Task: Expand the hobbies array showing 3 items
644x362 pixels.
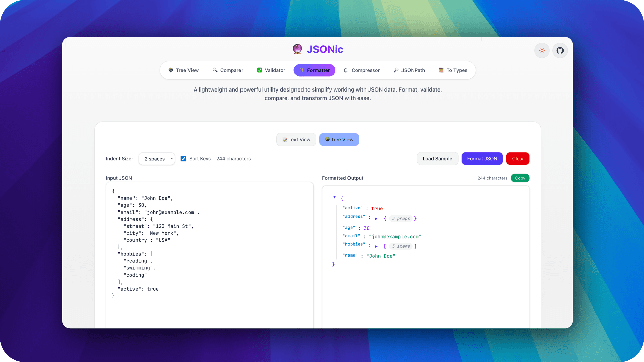Action: (376, 246)
